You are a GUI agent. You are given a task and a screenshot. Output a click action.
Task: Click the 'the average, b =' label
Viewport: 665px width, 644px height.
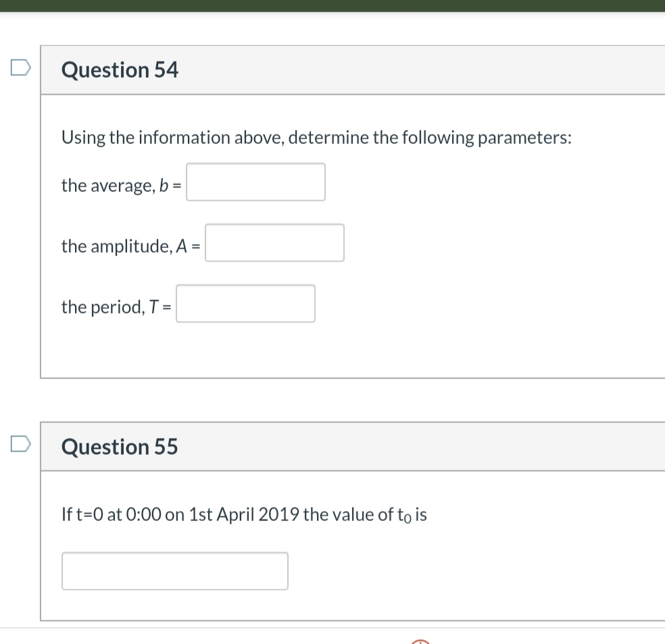click(x=121, y=186)
